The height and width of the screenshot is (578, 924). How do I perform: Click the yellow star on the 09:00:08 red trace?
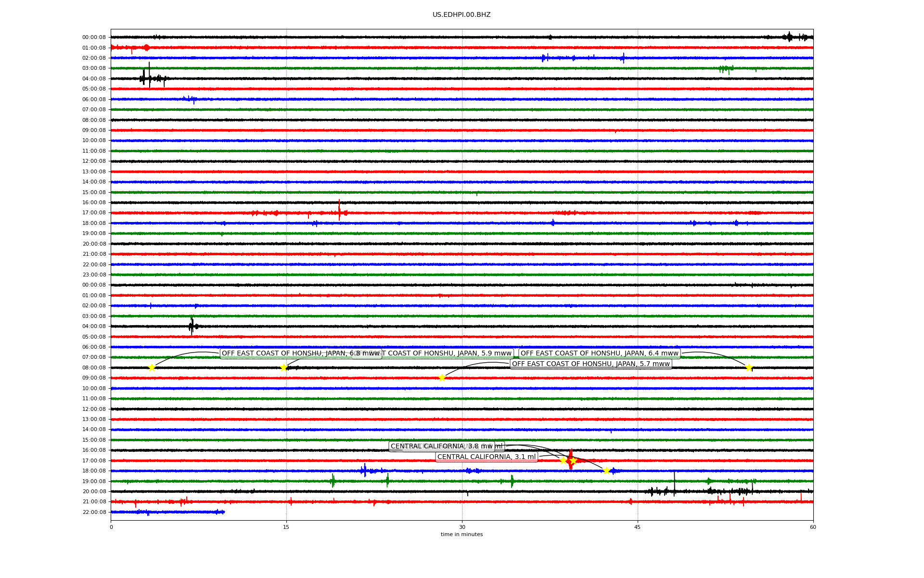tap(442, 378)
